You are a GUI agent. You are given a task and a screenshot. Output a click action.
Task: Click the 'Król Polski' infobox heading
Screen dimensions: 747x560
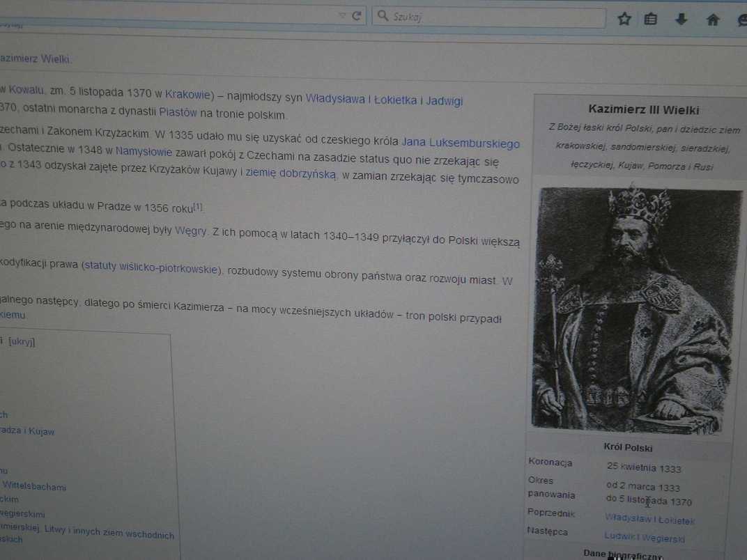pyautogui.click(x=628, y=447)
